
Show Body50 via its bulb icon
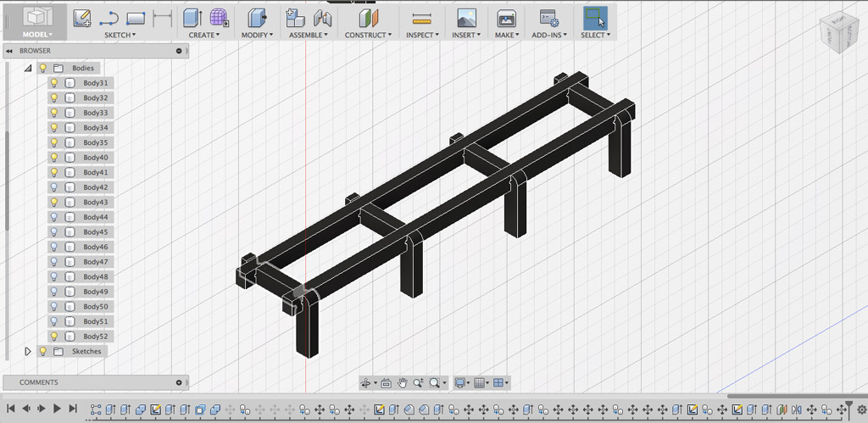54,307
